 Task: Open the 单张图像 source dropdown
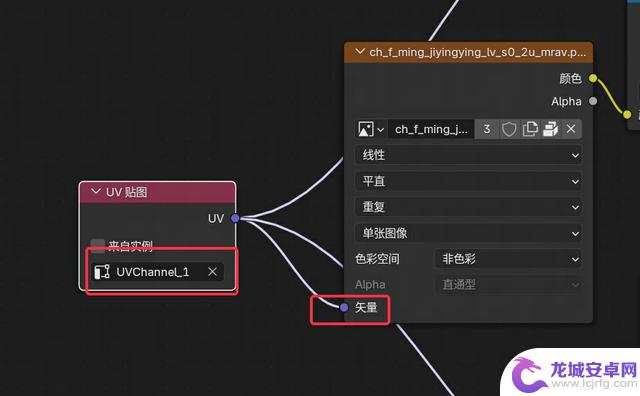469,233
